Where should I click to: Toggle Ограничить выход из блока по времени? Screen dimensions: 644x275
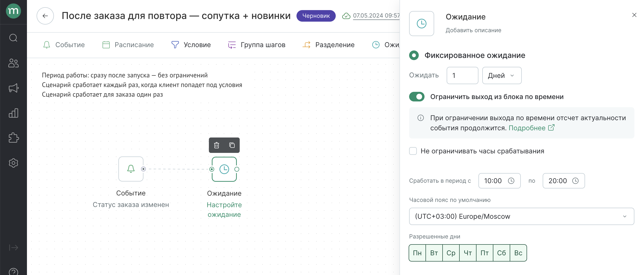click(417, 97)
